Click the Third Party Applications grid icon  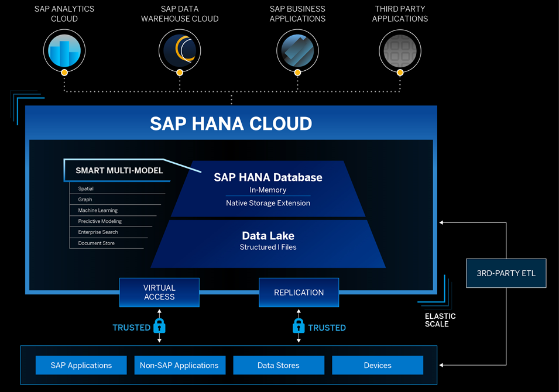pos(400,50)
